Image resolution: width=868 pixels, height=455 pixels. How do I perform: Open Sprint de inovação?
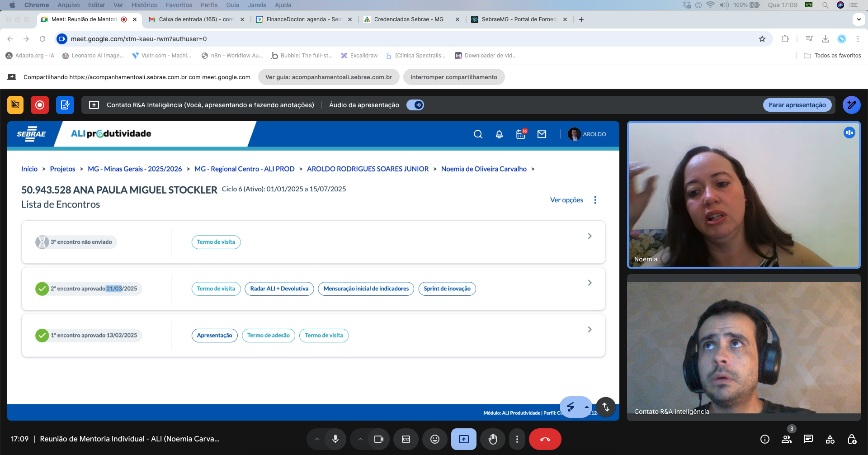[447, 289]
